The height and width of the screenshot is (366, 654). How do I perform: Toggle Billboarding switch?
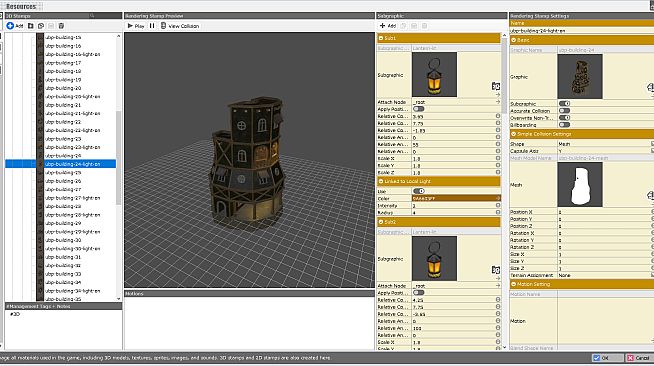tap(564, 125)
